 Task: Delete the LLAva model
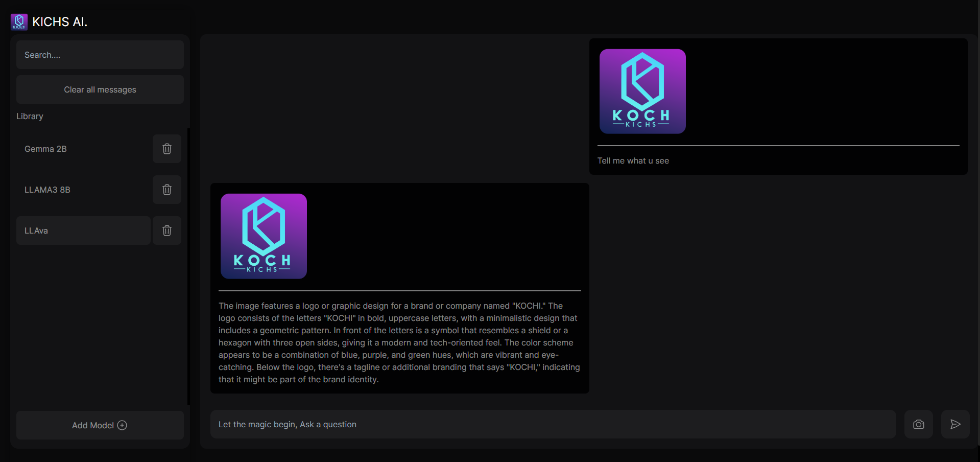167,230
